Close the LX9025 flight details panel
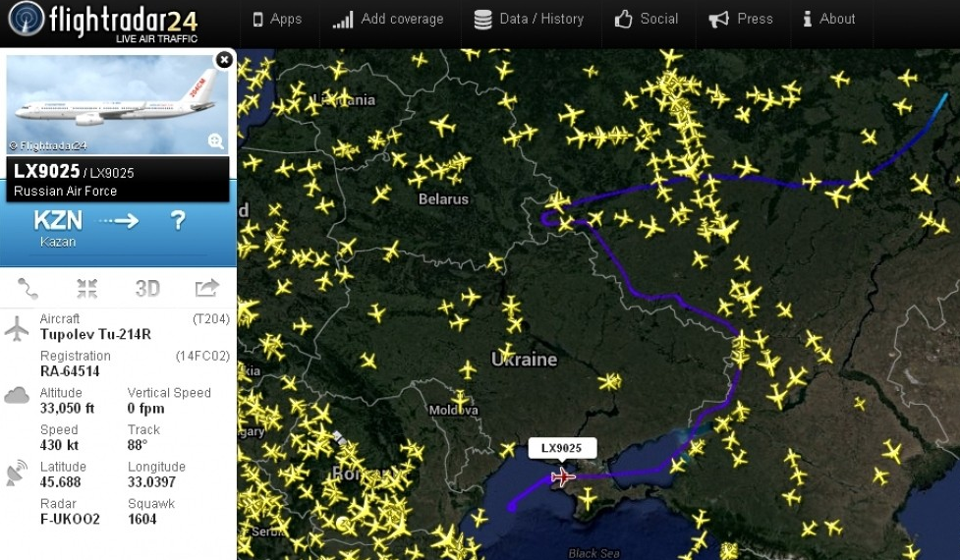 tap(224, 60)
